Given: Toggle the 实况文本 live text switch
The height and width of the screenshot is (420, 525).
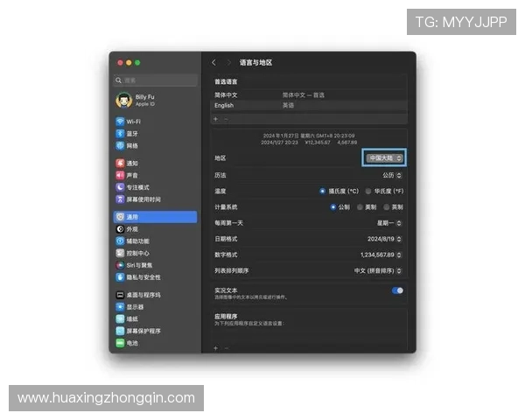Looking at the screenshot, I should pyautogui.click(x=397, y=290).
